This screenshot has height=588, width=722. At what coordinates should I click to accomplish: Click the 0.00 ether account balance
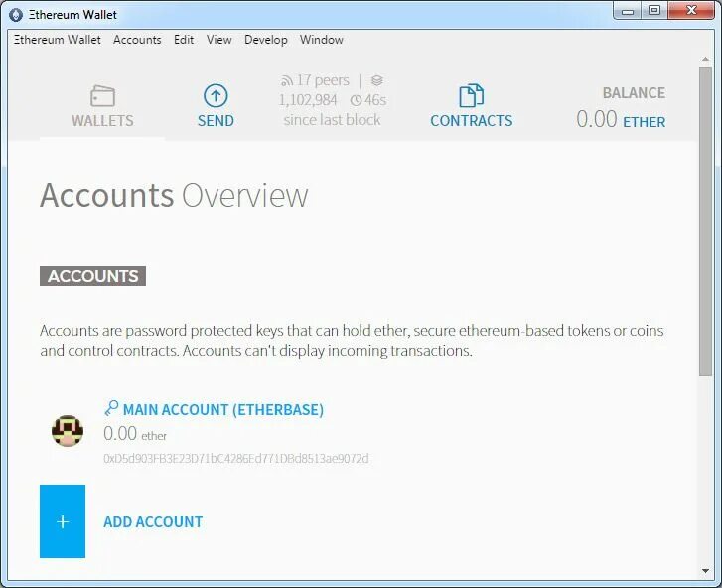(x=135, y=434)
